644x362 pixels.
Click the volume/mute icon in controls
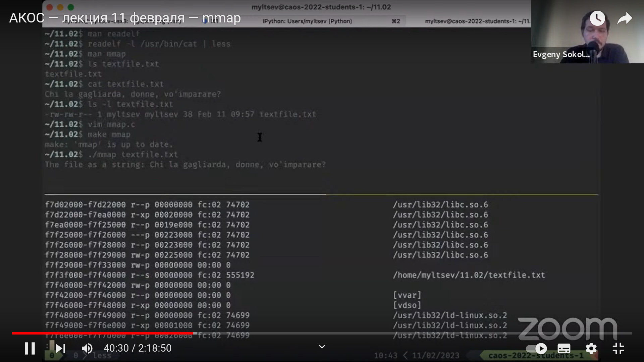[x=87, y=349]
